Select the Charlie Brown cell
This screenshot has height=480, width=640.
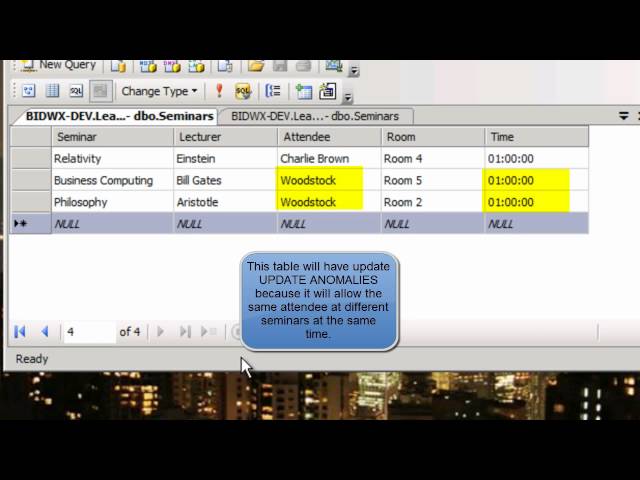(x=329, y=158)
